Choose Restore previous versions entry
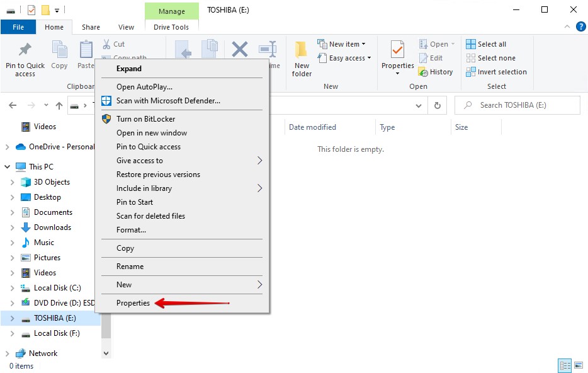The image size is (588, 373). click(181, 175)
